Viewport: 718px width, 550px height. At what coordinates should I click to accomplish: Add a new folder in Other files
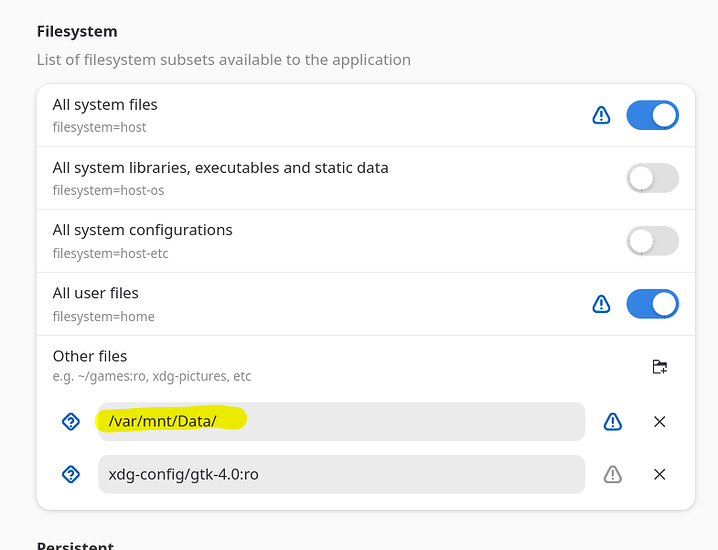point(659,366)
